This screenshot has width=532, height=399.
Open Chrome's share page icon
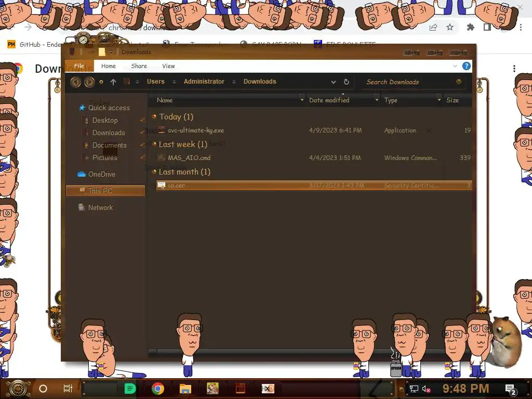433,28
